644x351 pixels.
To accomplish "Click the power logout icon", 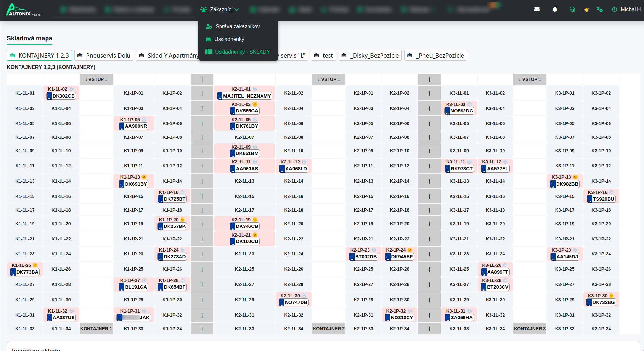I will pos(614,9).
